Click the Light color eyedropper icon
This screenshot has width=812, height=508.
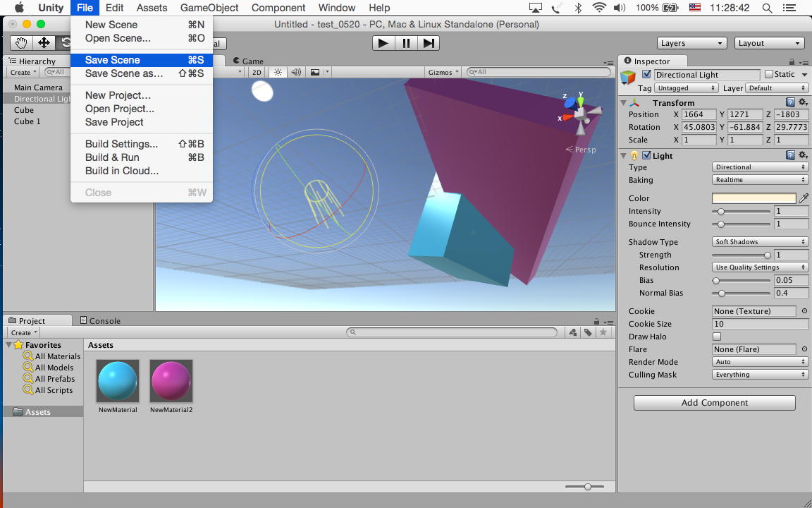[x=804, y=198]
